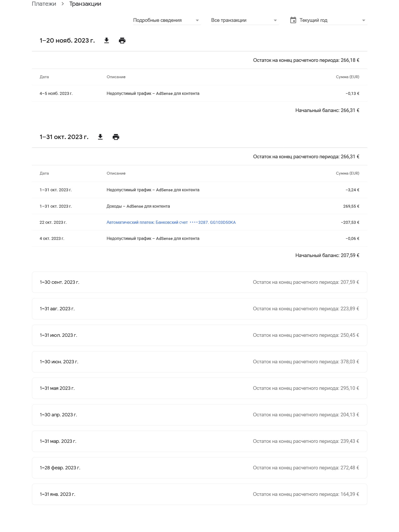The image size is (399, 532).
Task: Expand the 1–30 апр. 2023 period
Action: coord(200,415)
